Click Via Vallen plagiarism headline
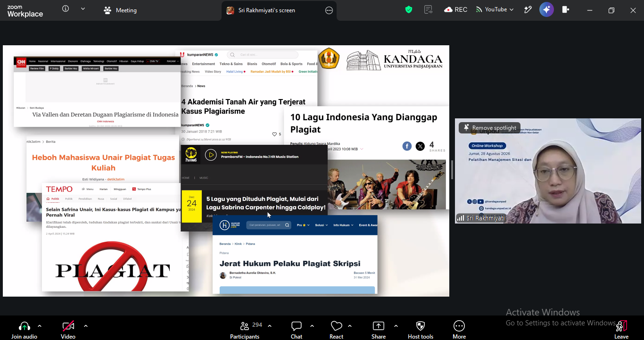Image resolution: width=644 pixels, height=340 pixels. click(x=105, y=115)
